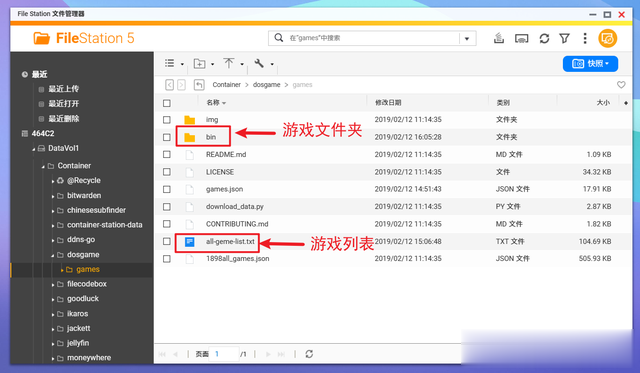This screenshot has width=640, height=373.
Task: Select the moneywhere folder in tree
Action: [x=89, y=358]
